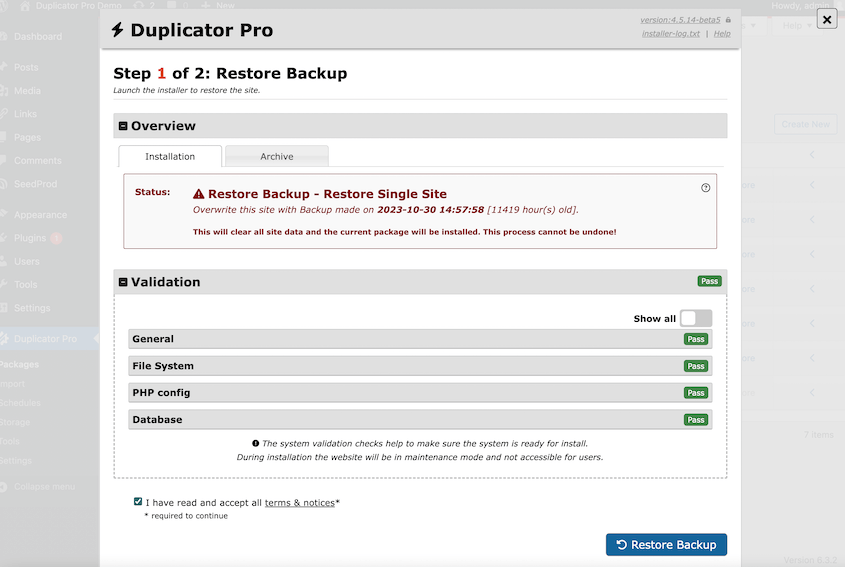Image resolution: width=845 pixels, height=567 pixels.
Task: Open the Storage submenu item
Action: pyautogui.click(x=15, y=422)
